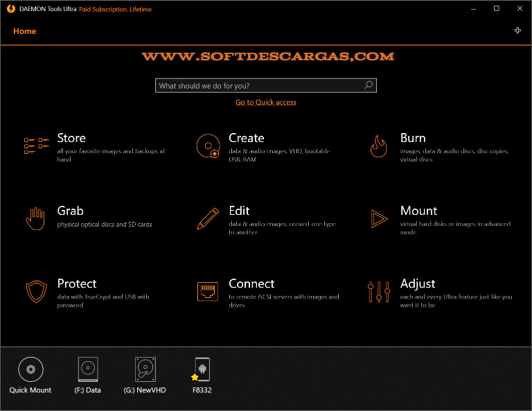Select the (F:) Data drive icon

point(88,369)
